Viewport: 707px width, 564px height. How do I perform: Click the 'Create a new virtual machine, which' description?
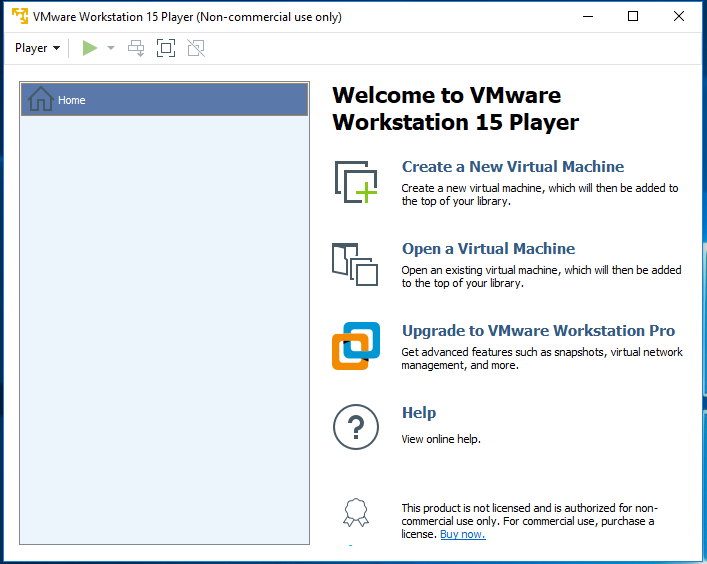point(540,194)
